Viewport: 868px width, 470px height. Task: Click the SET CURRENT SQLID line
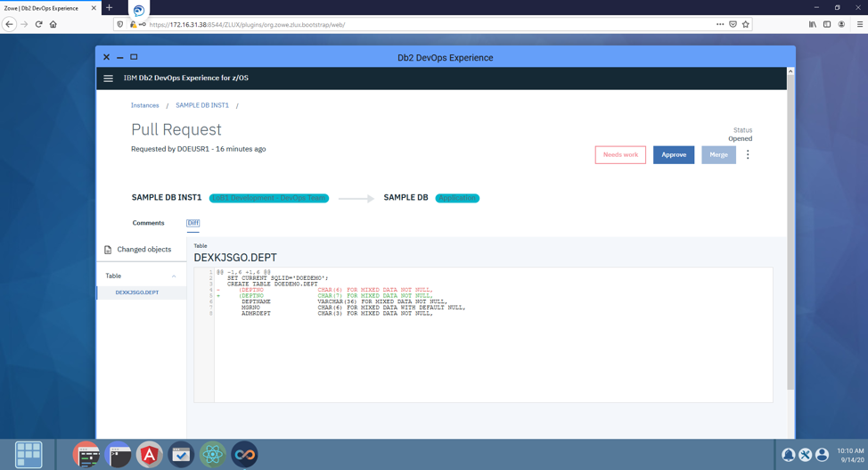[x=277, y=277]
